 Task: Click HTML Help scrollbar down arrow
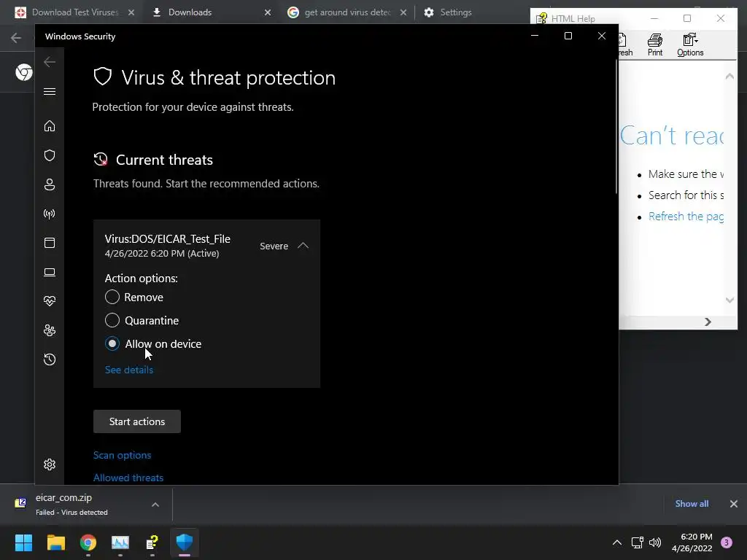729,300
